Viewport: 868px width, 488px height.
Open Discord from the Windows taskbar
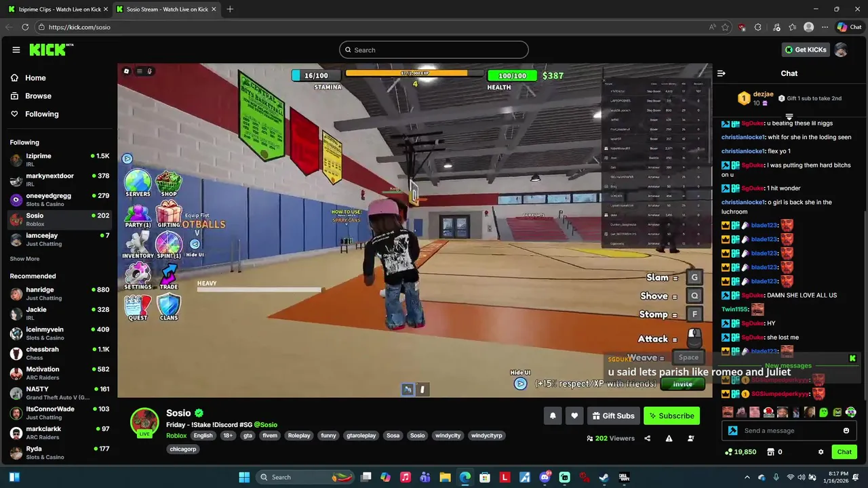[x=545, y=477]
